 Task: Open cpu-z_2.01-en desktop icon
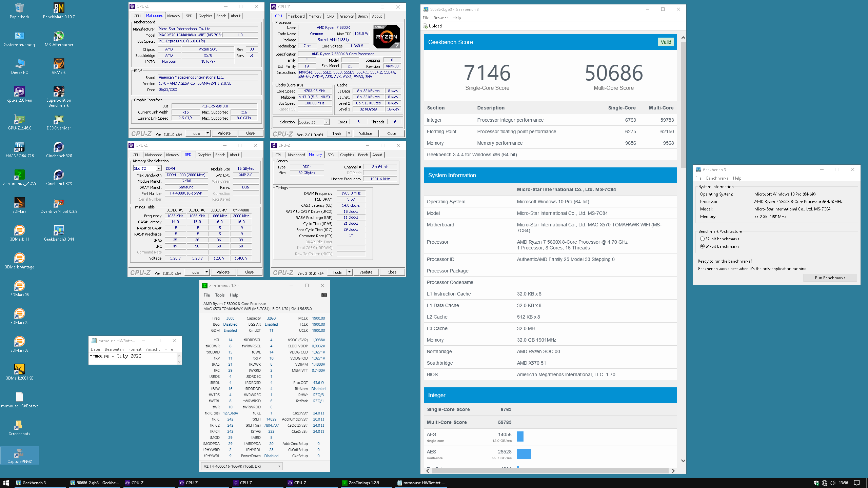19,94
